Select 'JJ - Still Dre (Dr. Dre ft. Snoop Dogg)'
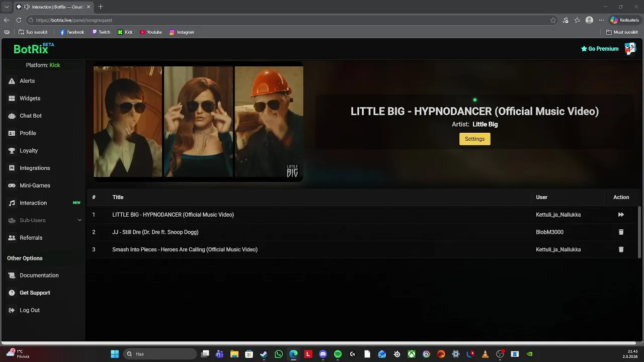644x362 pixels. click(x=155, y=232)
